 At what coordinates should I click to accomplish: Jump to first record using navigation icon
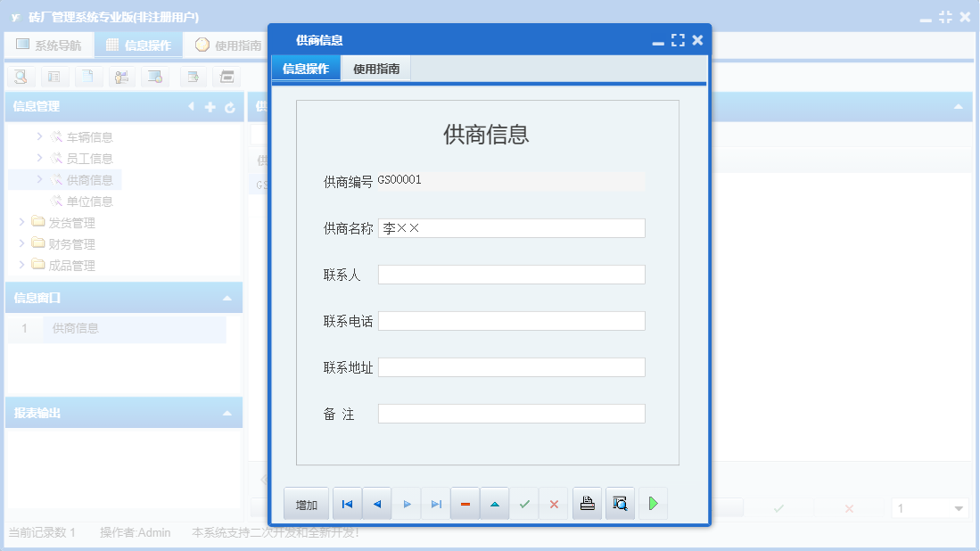[347, 503]
